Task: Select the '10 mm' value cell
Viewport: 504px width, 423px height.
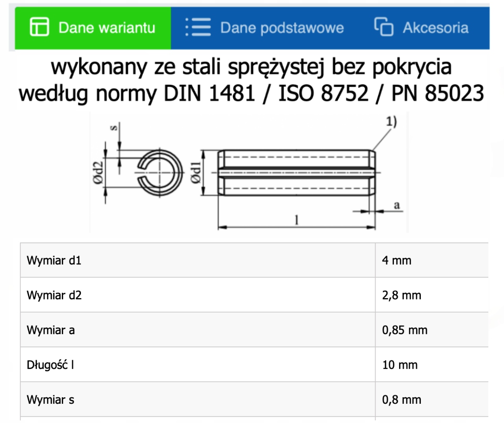Action: (432, 365)
